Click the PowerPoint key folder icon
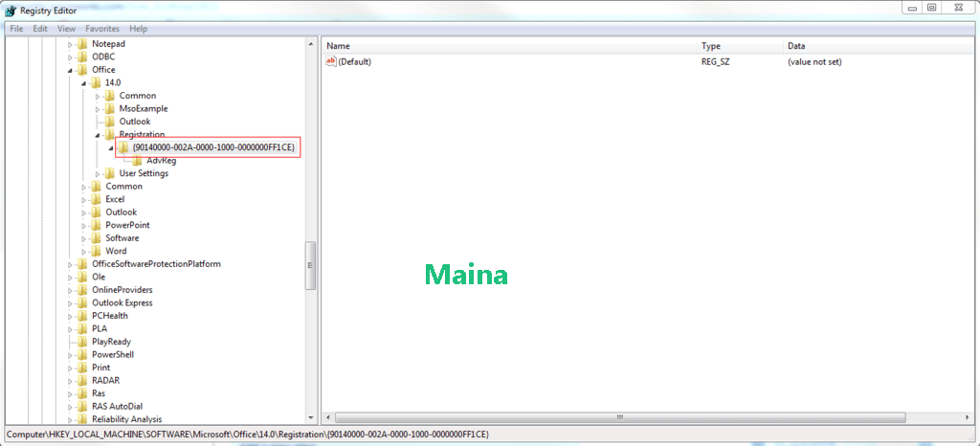Image resolution: width=980 pixels, height=446 pixels. pyautogui.click(x=96, y=226)
